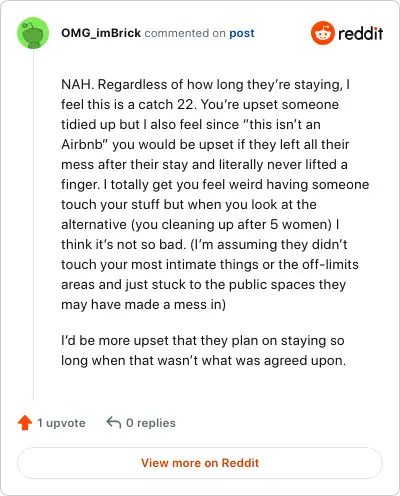Click the vertical comment thread line
Image resolution: width=400 pixels, height=496 pixels.
coord(33,224)
